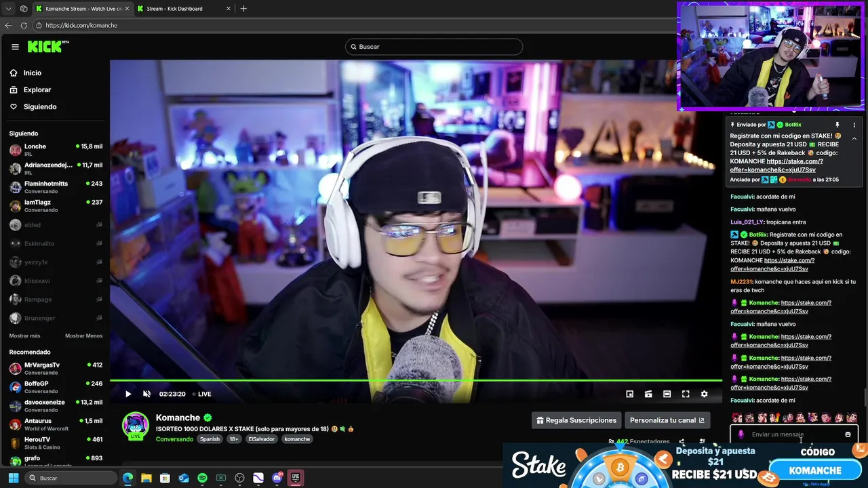Click the address bar URL kick.com/komanche
This screenshot has width=868, height=488.
pos(81,25)
